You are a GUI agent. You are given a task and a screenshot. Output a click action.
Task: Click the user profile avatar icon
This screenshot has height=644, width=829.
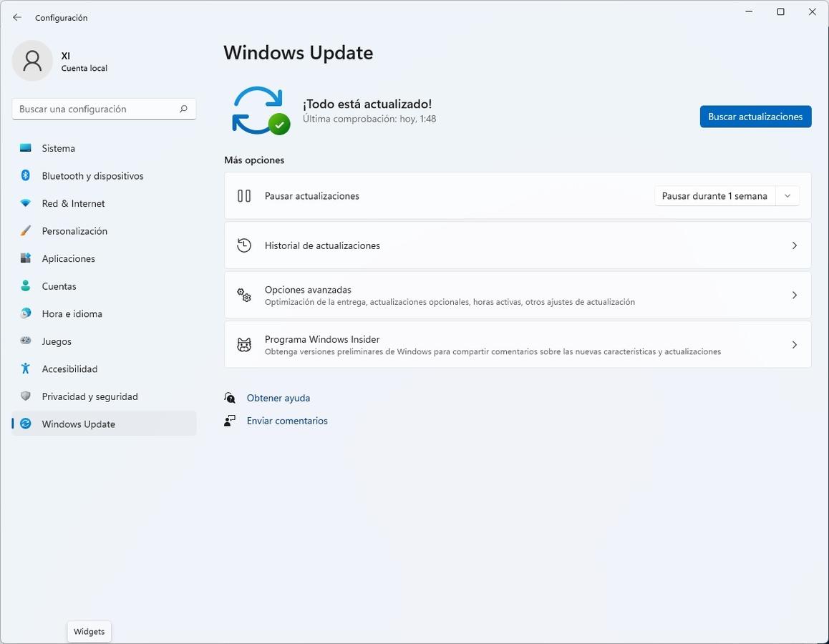click(32, 61)
